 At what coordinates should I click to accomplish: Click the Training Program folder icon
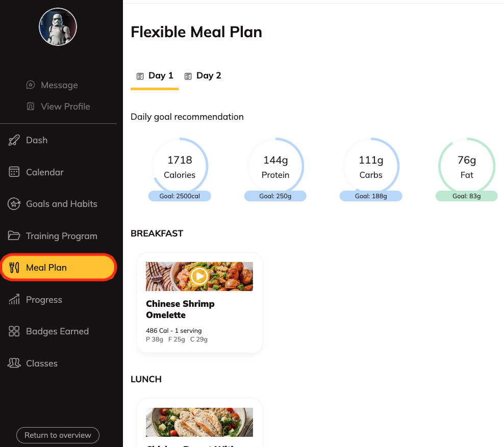pos(14,235)
